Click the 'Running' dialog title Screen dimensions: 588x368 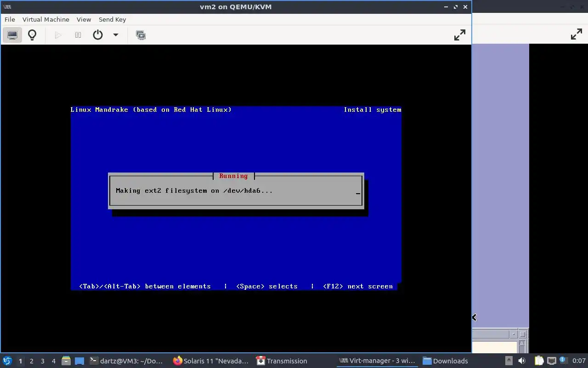233,176
